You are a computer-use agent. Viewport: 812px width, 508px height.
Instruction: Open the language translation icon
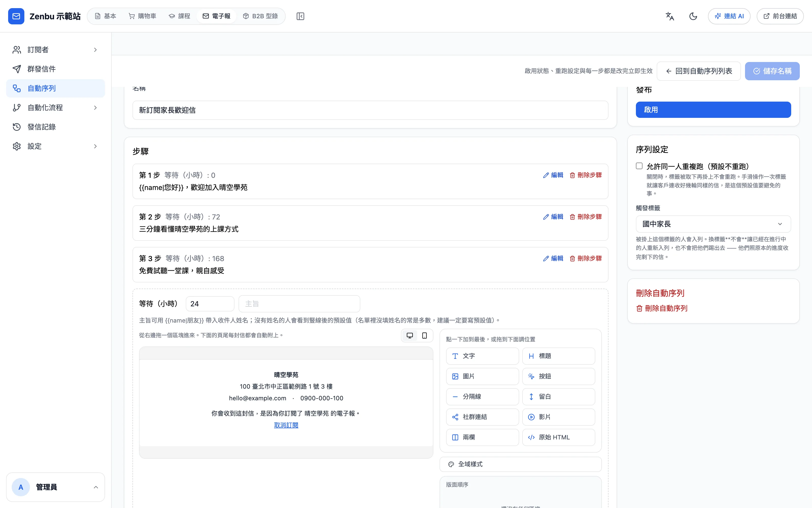[670, 16]
